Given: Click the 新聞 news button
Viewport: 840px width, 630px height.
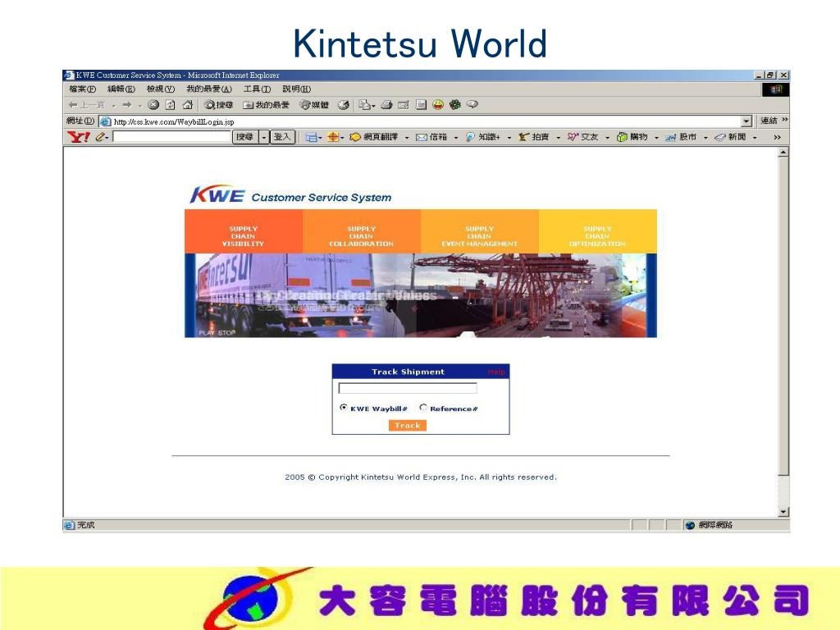Looking at the screenshot, I should 730,137.
